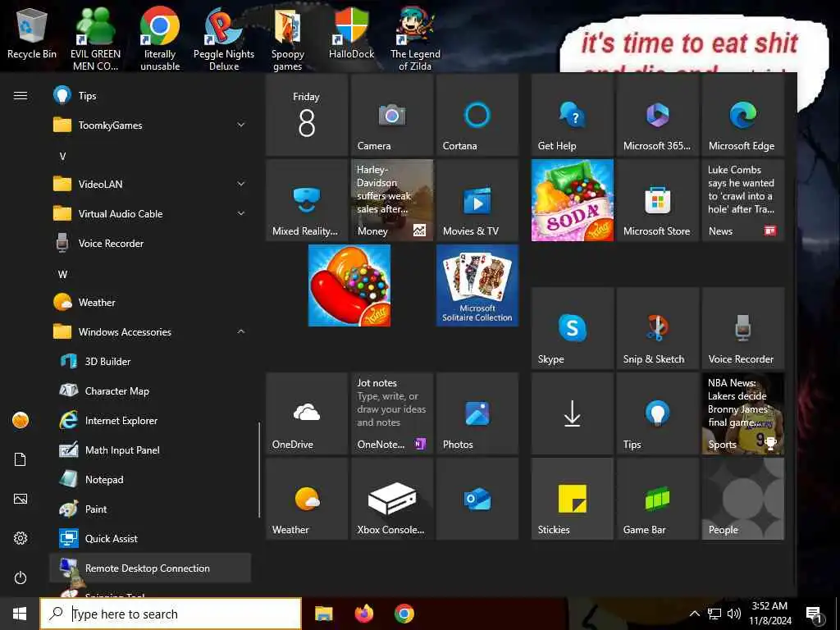This screenshot has width=840, height=630.
Task: Launch Internet Explorer
Action: (150, 421)
